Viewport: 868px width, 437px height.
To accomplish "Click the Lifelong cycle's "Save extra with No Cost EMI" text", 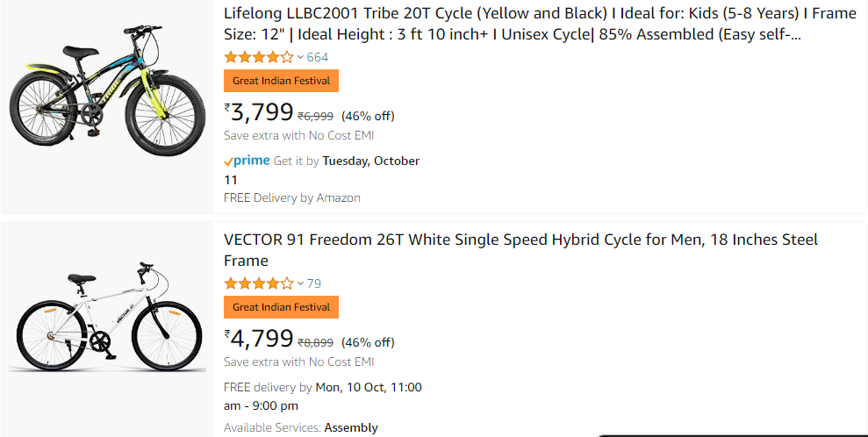I will point(298,135).
